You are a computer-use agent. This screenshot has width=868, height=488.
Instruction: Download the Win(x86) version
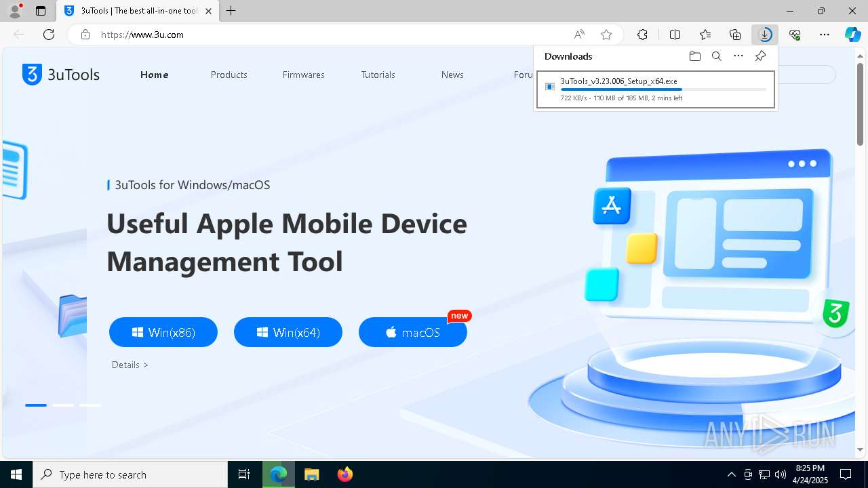point(163,332)
